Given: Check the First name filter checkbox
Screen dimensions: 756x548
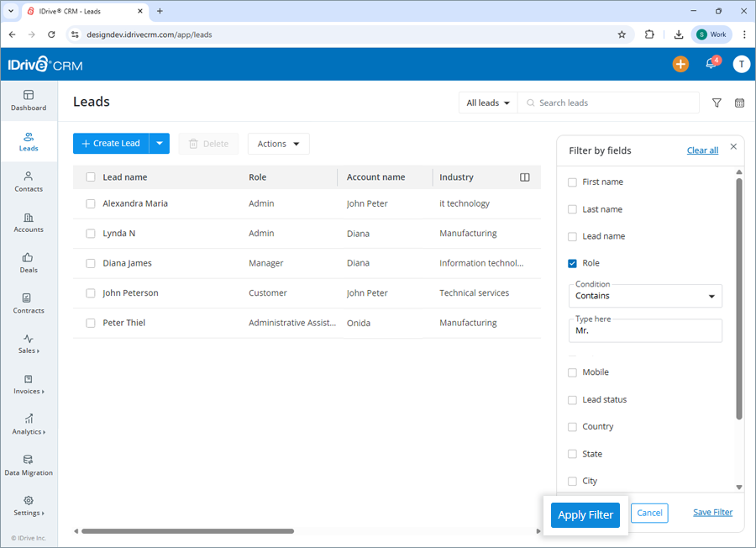Looking at the screenshot, I should [572, 182].
